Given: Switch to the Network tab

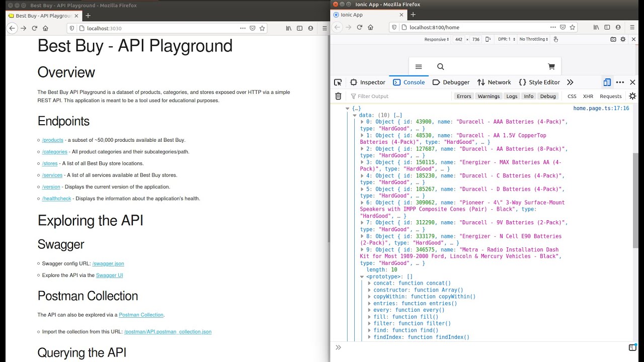Looking at the screenshot, I should pyautogui.click(x=494, y=82).
